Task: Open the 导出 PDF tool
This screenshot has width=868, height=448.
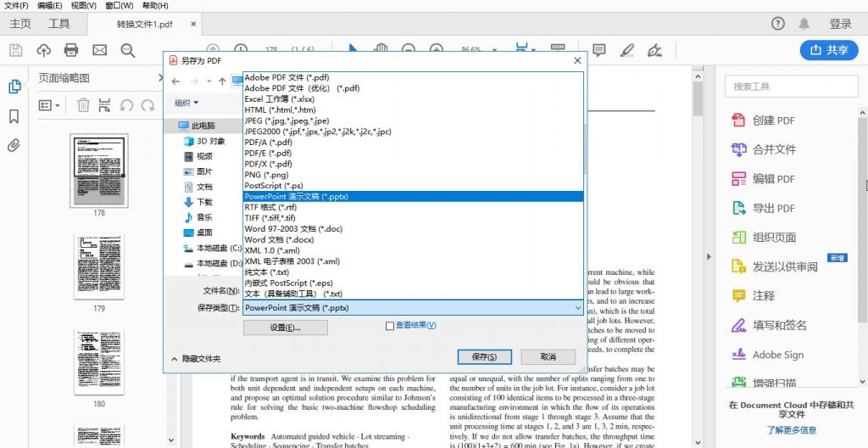Action: pos(763,209)
